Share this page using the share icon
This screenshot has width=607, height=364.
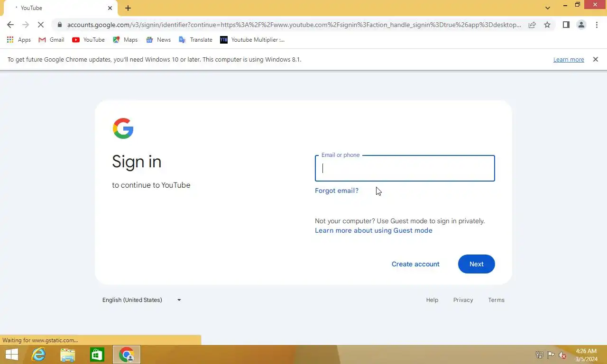point(532,25)
